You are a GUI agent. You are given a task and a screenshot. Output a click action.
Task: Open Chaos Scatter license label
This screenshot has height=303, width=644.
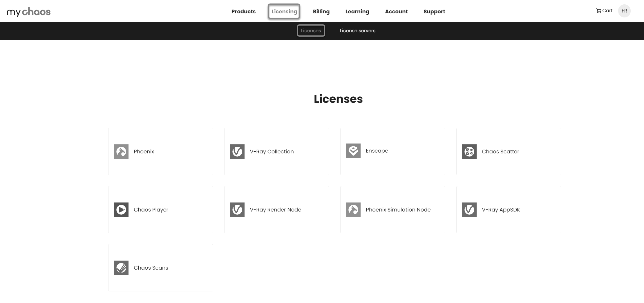pos(500,152)
